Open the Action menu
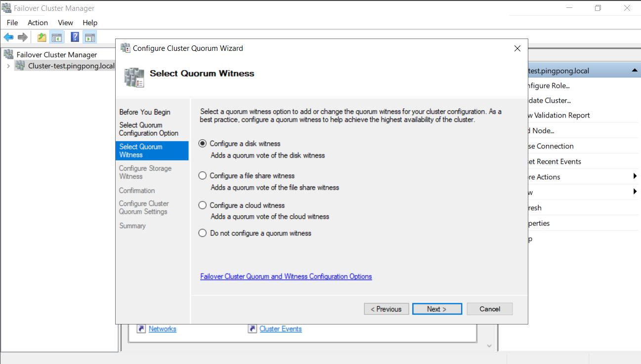 [38, 23]
